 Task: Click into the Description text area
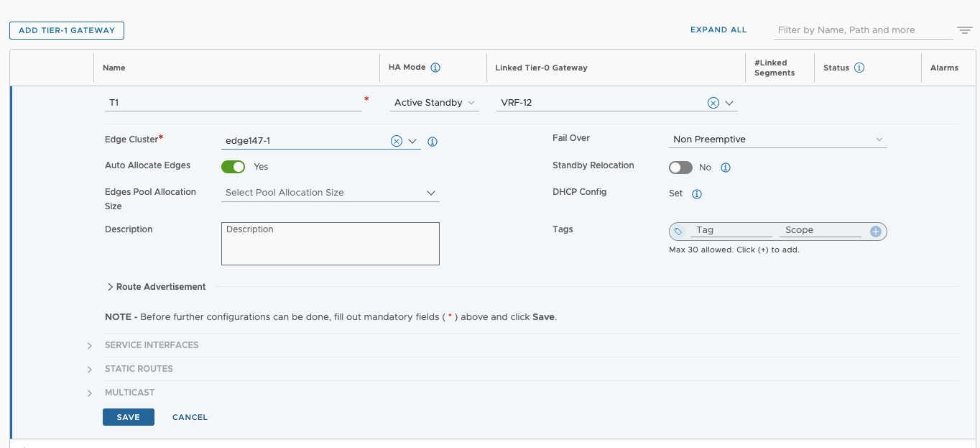point(330,244)
